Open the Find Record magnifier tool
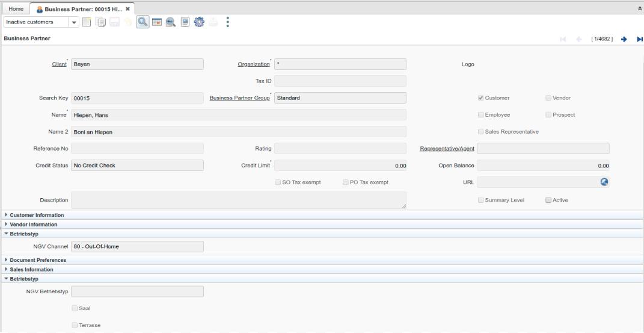644x333 pixels. pyautogui.click(x=143, y=22)
